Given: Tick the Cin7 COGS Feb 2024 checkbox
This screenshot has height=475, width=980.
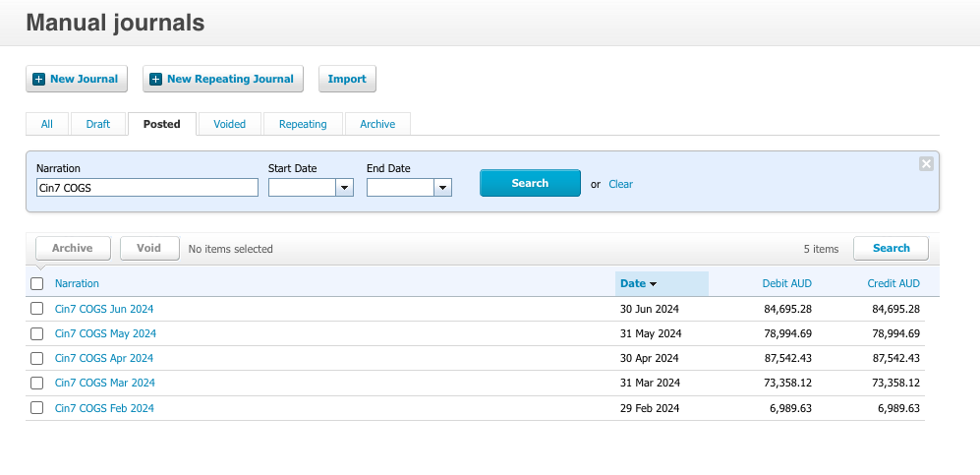Looking at the screenshot, I should point(37,408).
